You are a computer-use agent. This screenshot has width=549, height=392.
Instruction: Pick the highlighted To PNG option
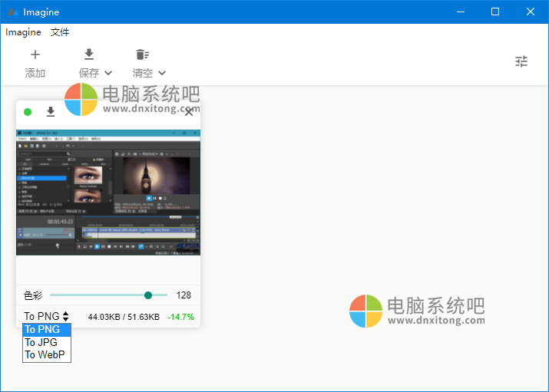pyautogui.click(x=42, y=330)
